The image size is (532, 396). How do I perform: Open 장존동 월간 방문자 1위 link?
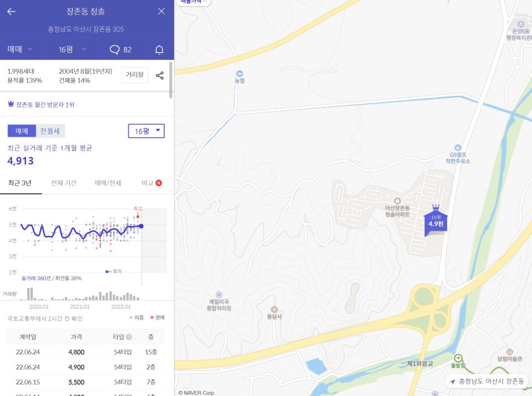pos(41,105)
